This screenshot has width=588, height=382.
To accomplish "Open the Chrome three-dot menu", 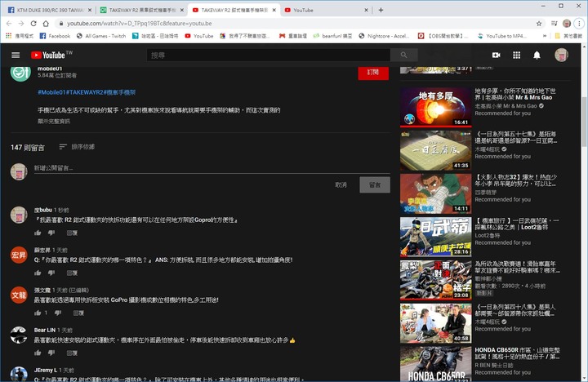I will tap(579, 23).
